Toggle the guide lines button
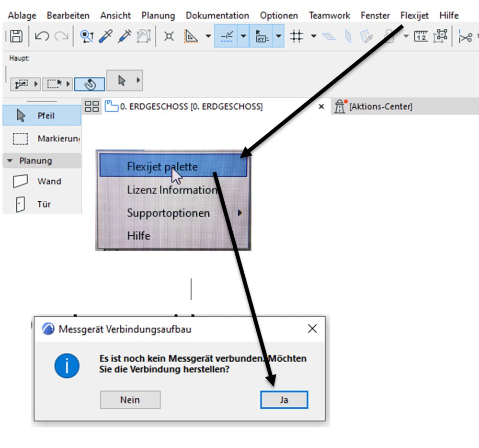This screenshot has width=479, height=448. (227, 36)
